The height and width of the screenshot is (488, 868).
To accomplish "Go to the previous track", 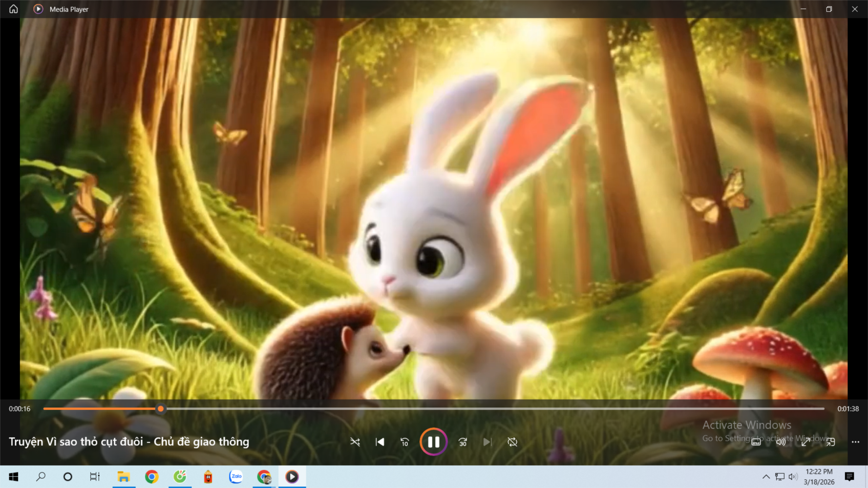I will coord(380,442).
